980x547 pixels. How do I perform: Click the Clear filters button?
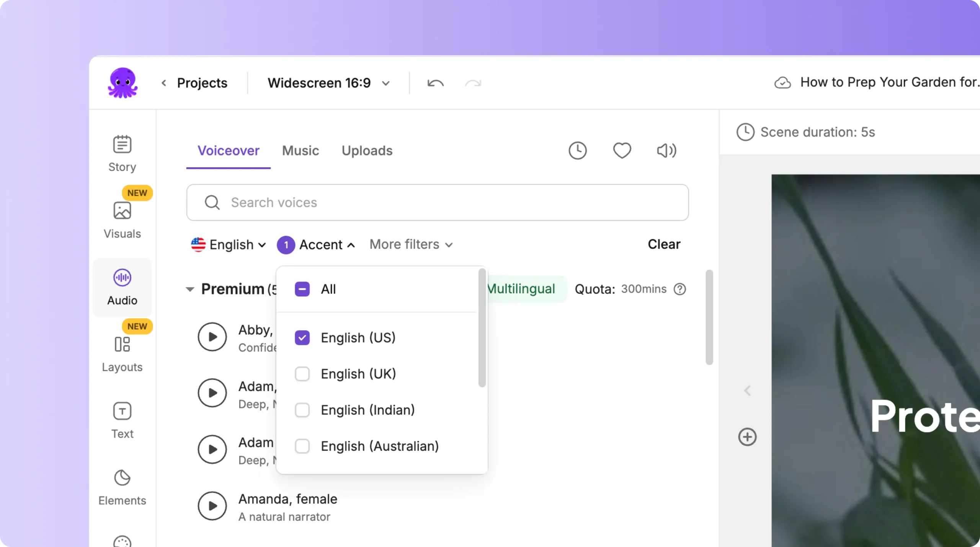click(664, 244)
